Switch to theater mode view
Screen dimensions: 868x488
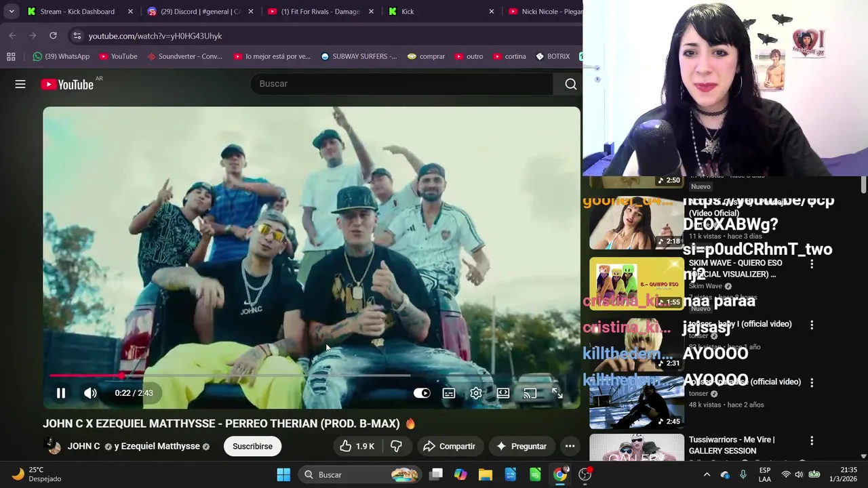[x=503, y=393]
